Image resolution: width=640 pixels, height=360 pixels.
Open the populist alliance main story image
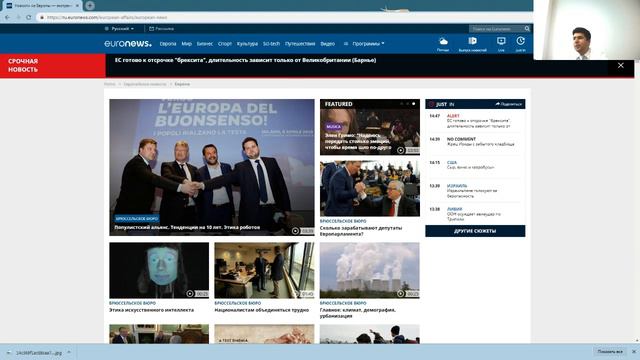click(211, 167)
